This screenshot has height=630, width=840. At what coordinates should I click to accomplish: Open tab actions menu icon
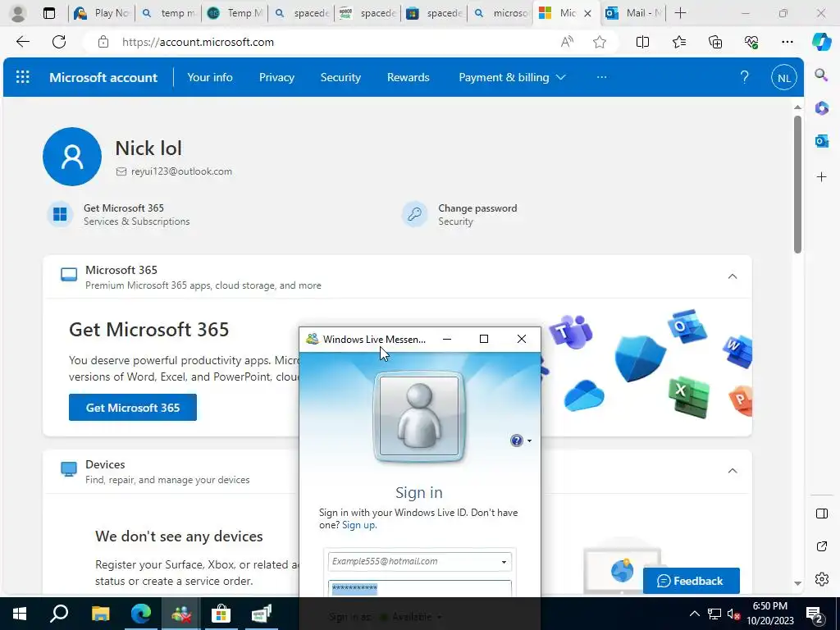click(49, 13)
